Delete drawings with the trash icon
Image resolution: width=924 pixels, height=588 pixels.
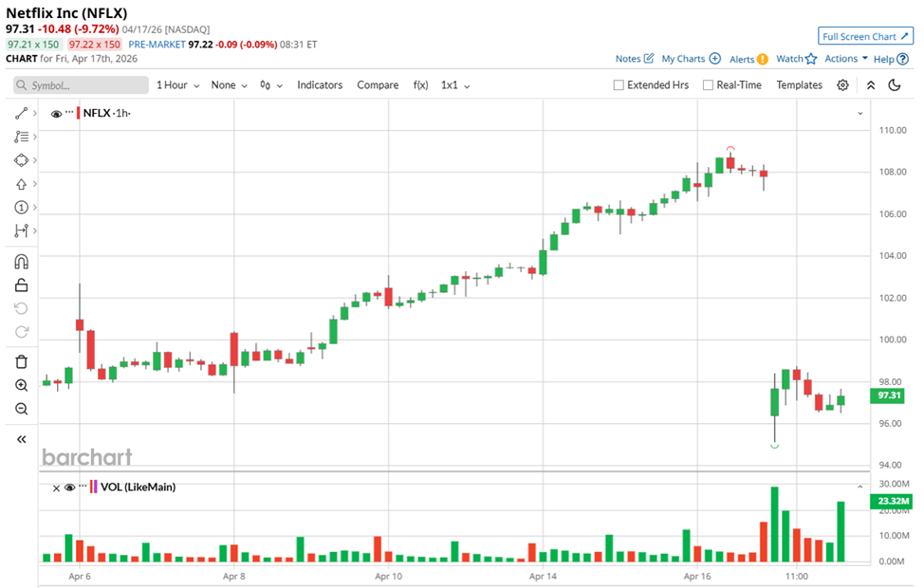(x=21, y=361)
